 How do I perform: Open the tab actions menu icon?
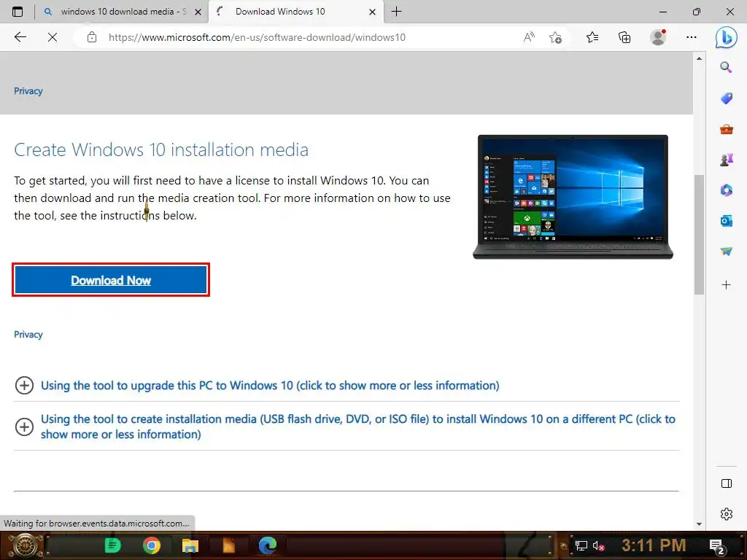pyautogui.click(x=18, y=12)
